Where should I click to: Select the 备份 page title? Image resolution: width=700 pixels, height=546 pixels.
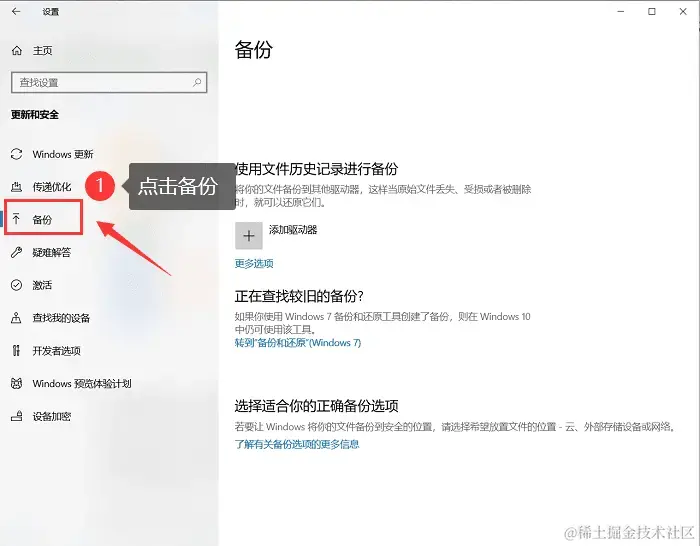pos(254,50)
